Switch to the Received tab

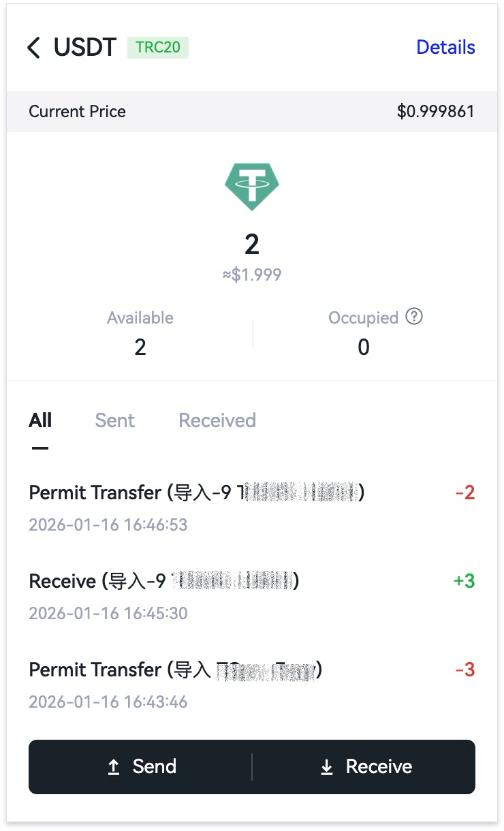(x=217, y=420)
